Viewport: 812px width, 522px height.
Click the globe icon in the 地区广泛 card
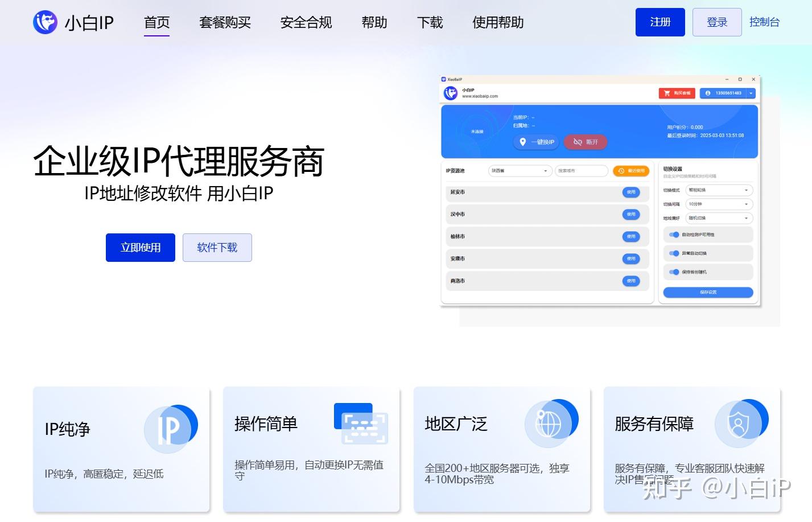[x=548, y=424]
